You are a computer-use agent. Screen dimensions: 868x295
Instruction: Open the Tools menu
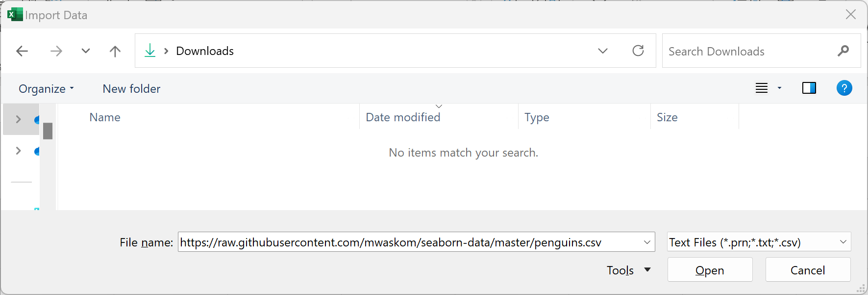coord(628,270)
